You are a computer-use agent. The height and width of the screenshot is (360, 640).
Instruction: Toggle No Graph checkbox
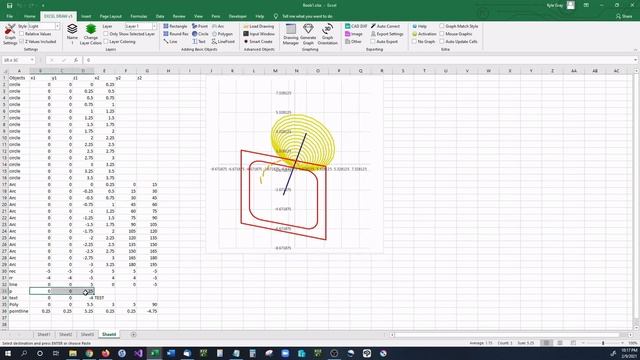point(414,42)
